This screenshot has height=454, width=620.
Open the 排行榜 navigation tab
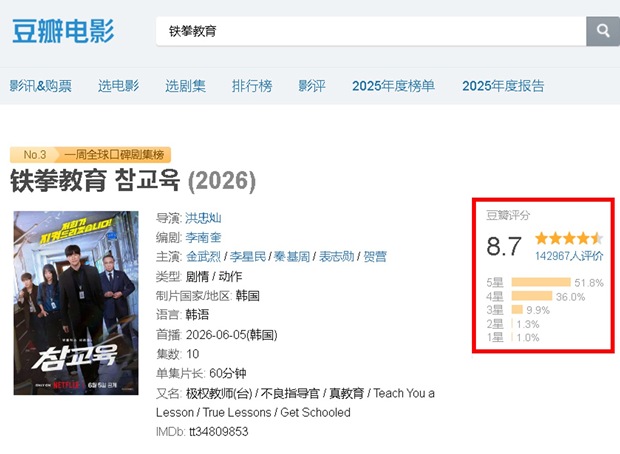[x=252, y=86]
